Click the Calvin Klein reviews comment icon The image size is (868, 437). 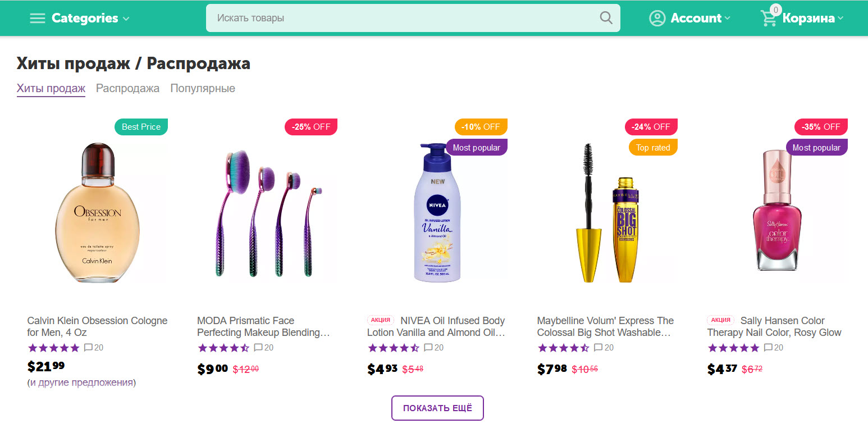pyautogui.click(x=88, y=348)
